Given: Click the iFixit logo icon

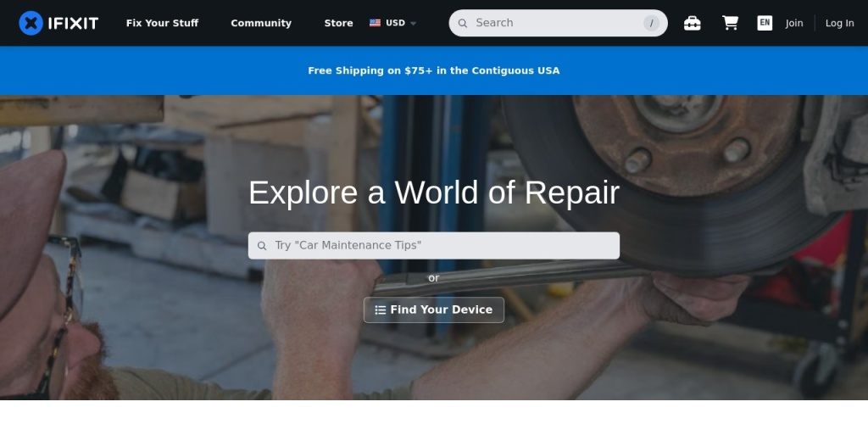Looking at the screenshot, I should [x=31, y=23].
